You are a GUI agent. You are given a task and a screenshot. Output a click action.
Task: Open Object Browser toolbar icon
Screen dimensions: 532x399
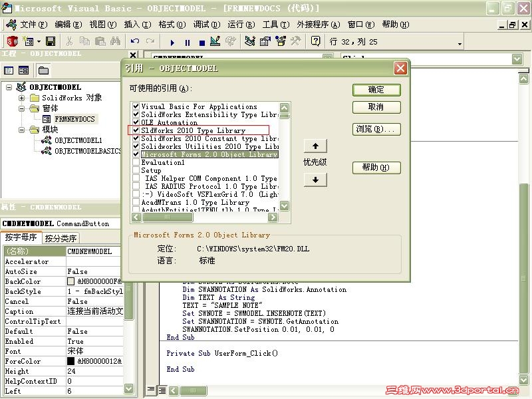tap(281, 41)
